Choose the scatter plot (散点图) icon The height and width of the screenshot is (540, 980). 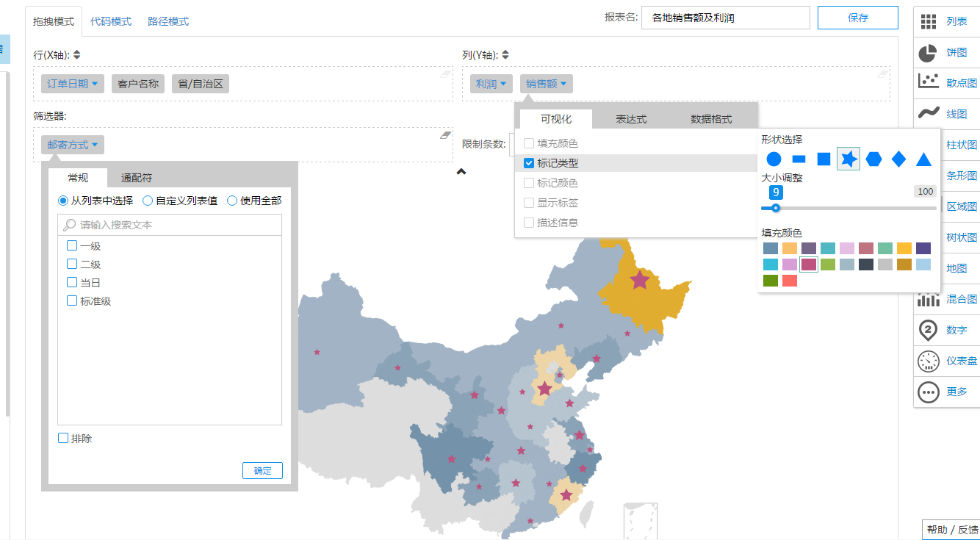pyautogui.click(x=929, y=82)
